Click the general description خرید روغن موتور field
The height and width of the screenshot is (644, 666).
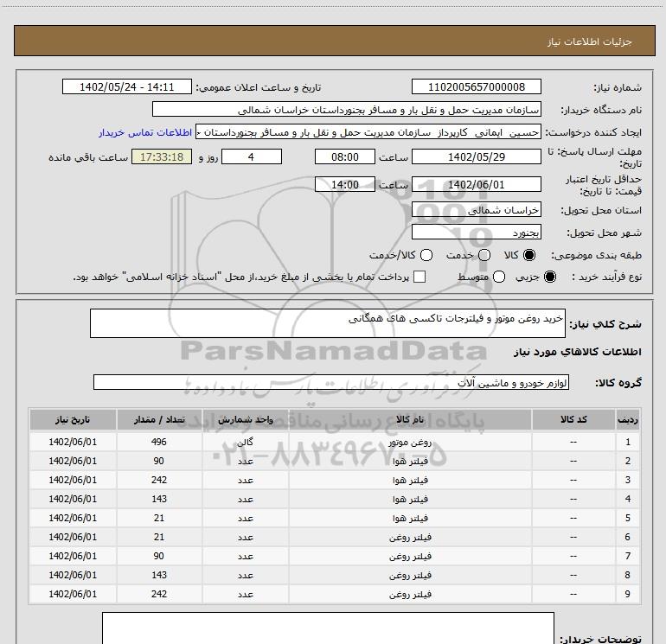coord(328,323)
